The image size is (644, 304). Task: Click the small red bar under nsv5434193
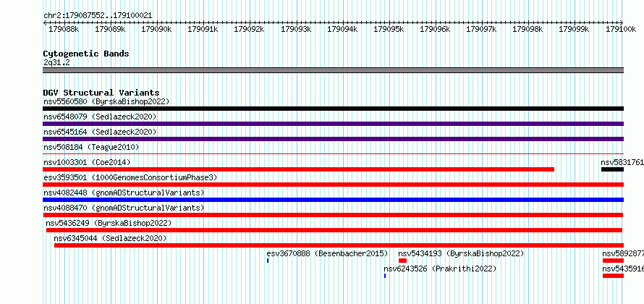pos(402,261)
